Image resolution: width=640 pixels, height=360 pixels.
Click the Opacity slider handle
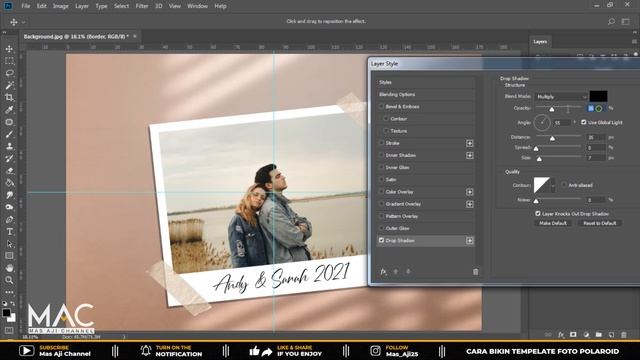tap(552, 109)
